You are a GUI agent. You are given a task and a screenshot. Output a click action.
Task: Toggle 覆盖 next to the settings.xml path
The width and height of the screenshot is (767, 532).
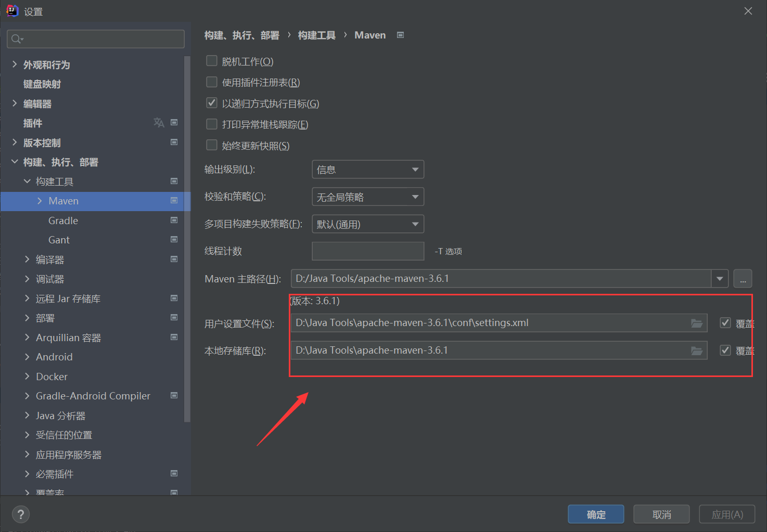click(x=725, y=322)
